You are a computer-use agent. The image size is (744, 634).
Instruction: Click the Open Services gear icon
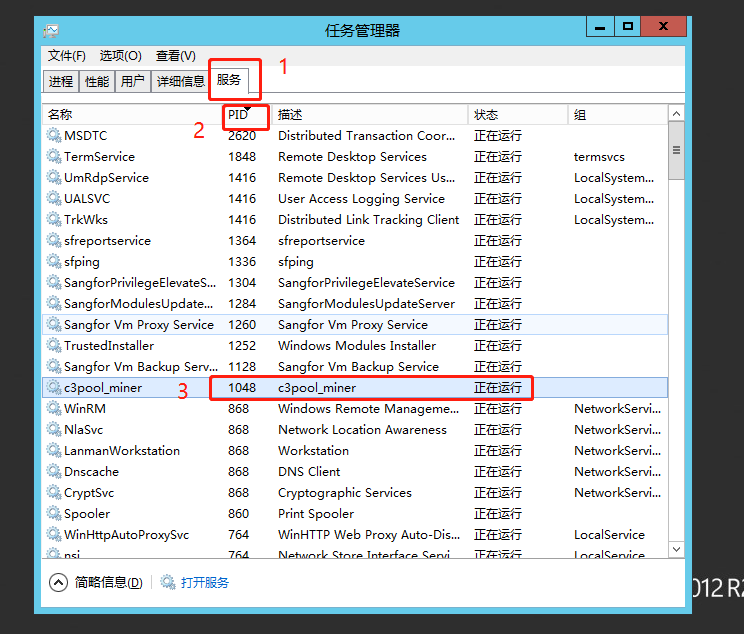click(x=168, y=582)
